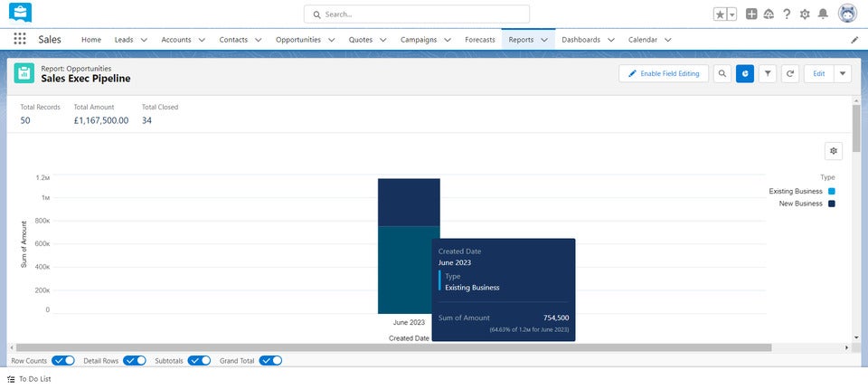The image size is (868, 389).
Task: Open the Calendar tab
Action: pos(643,40)
